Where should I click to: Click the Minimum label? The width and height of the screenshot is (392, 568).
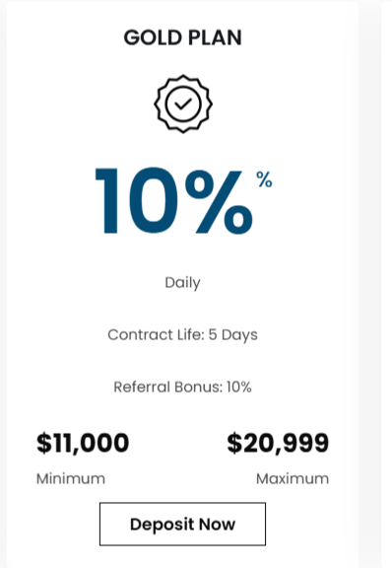pos(71,479)
